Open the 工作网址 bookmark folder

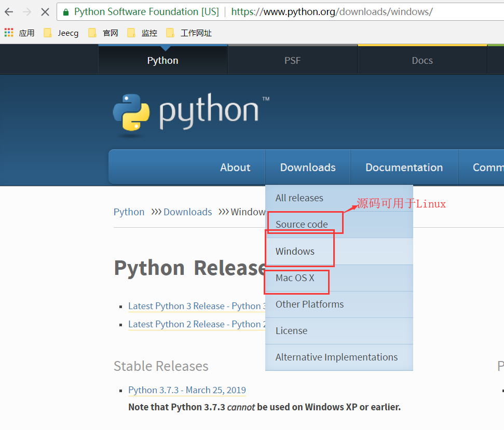tap(189, 33)
